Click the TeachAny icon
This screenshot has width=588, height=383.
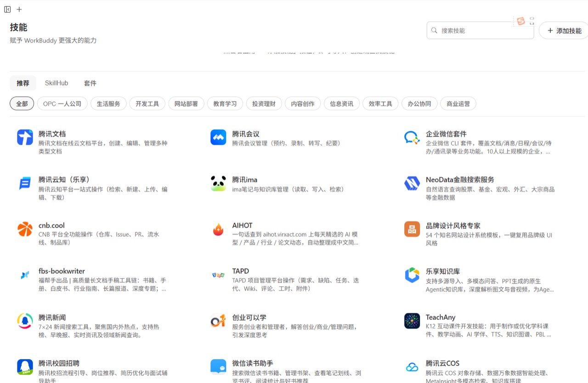pos(412,321)
